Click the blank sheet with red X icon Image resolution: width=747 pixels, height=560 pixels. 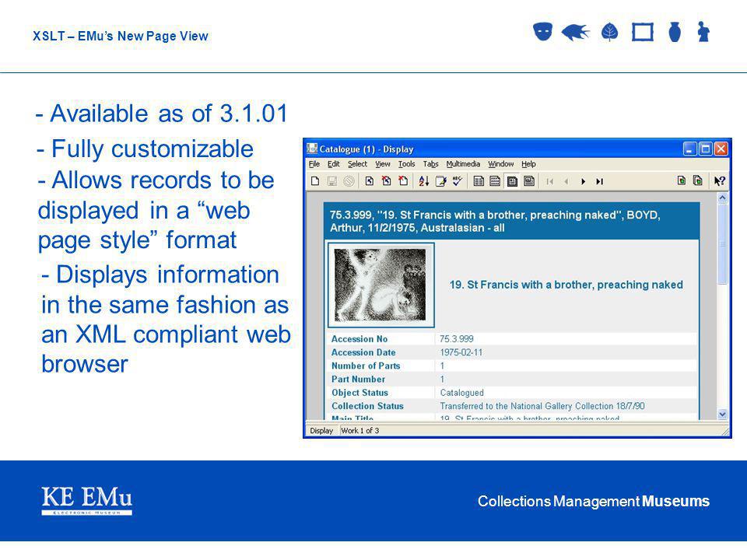click(x=404, y=181)
